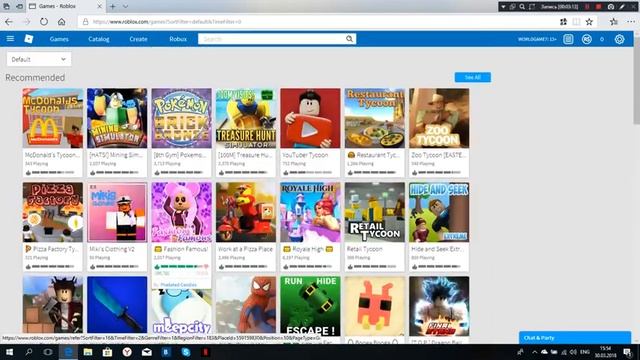The height and width of the screenshot is (360, 640).
Task: Open the favorites hub icon
Action: [613, 22]
